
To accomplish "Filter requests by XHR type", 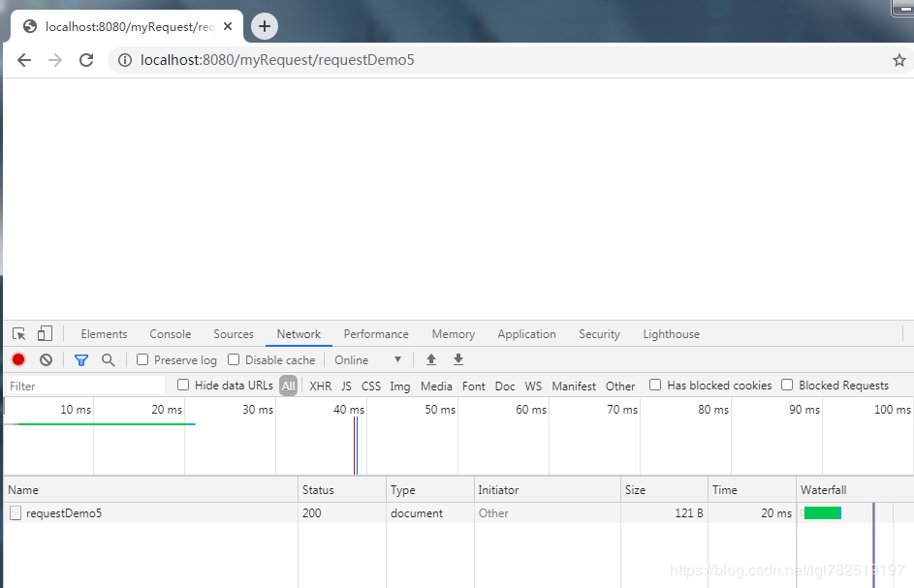I will [x=320, y=386].
